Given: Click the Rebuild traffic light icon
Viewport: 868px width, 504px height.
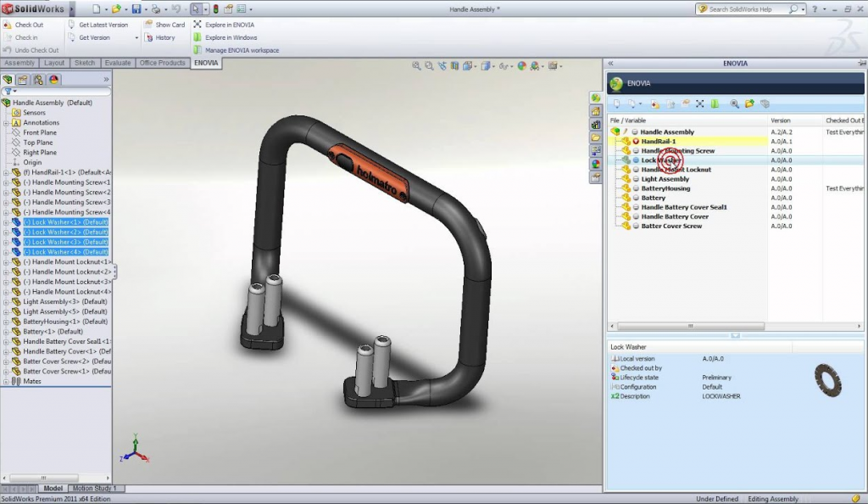Looking at the screenshot, I should pyautogui.click(x=214, y=9).
